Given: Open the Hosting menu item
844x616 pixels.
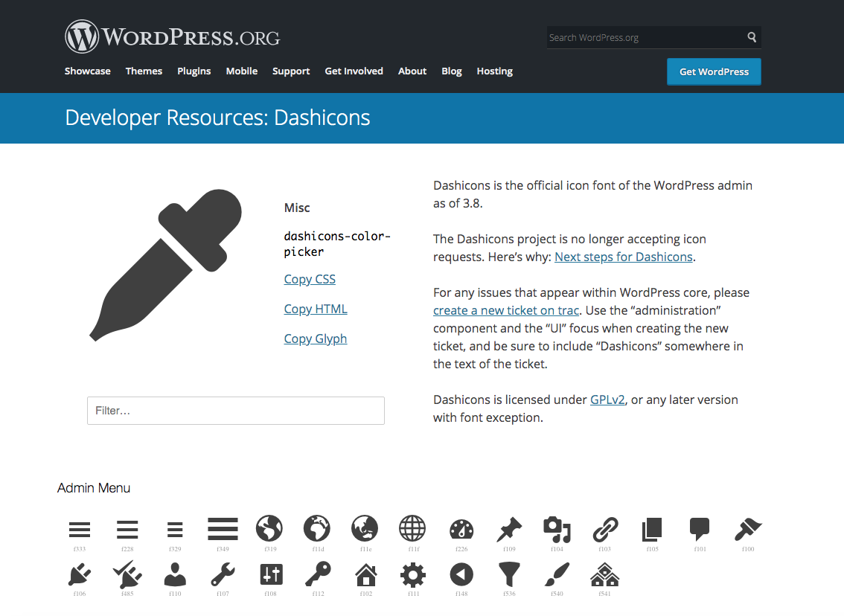Looking at the screenshot, I should (495, 71).
